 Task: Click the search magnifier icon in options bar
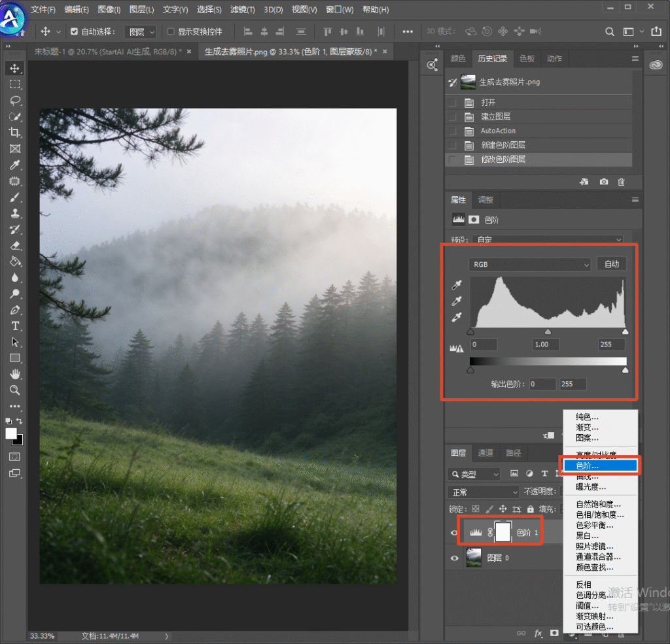(610, 31)
